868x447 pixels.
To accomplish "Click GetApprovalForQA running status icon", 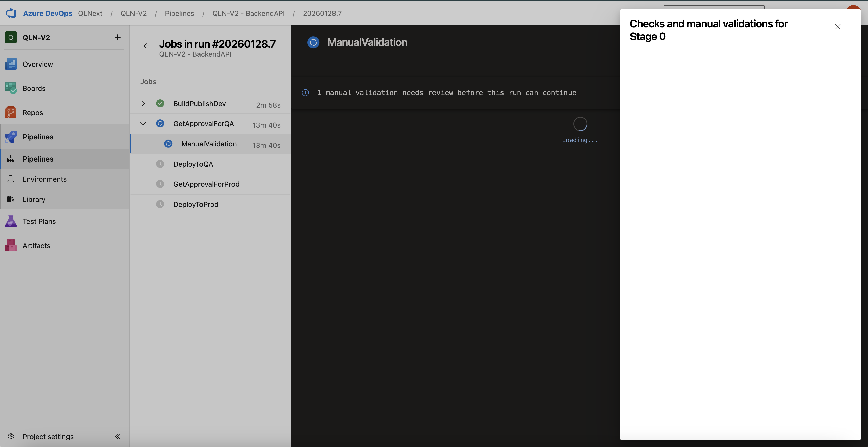I will [160, 124].
